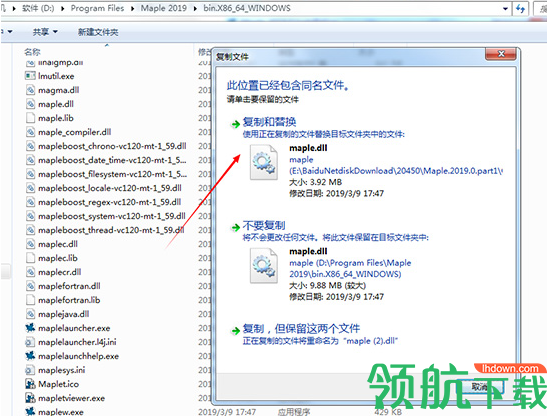
Task: Open the 共享 dropdown menu
Action: tap(45, 32)
